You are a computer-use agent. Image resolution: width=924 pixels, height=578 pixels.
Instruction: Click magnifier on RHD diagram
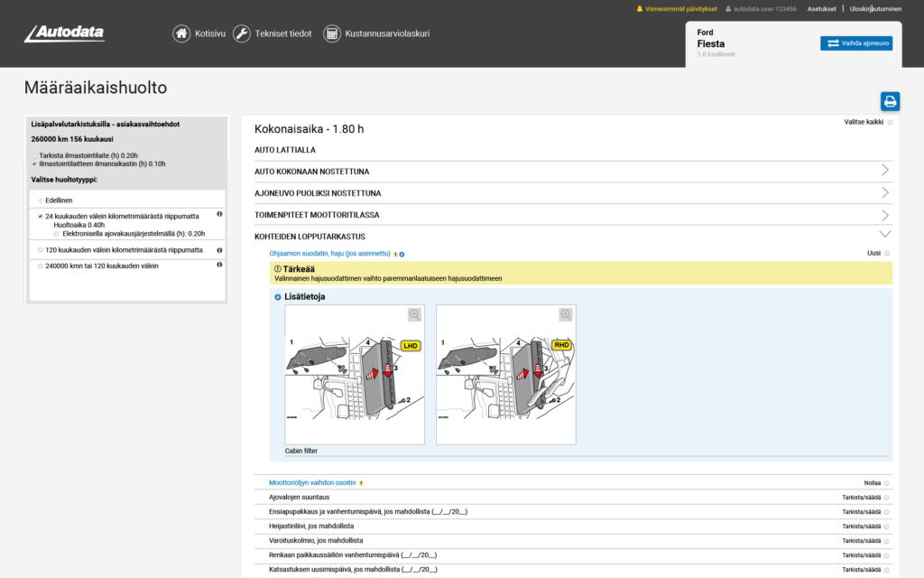tap(566, 314)
